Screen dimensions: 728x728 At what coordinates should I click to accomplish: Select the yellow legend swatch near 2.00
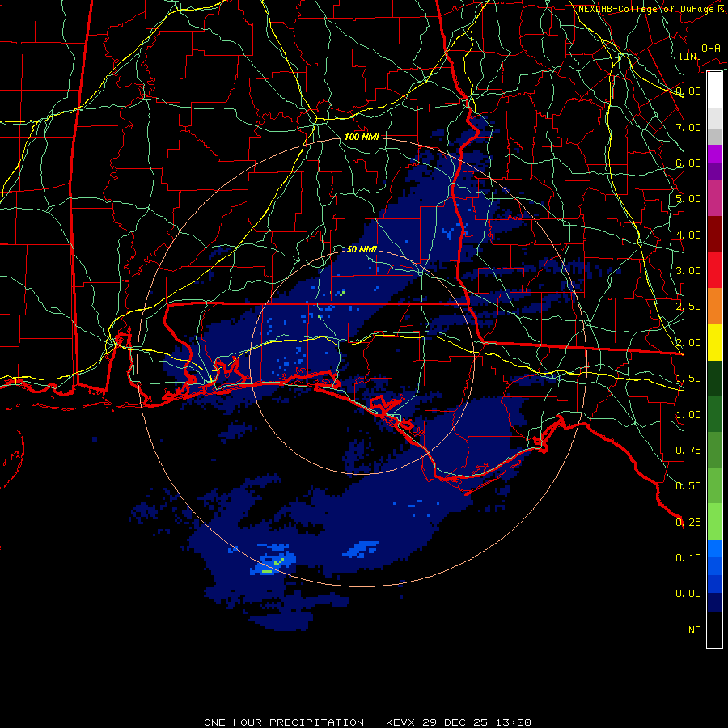714,342
